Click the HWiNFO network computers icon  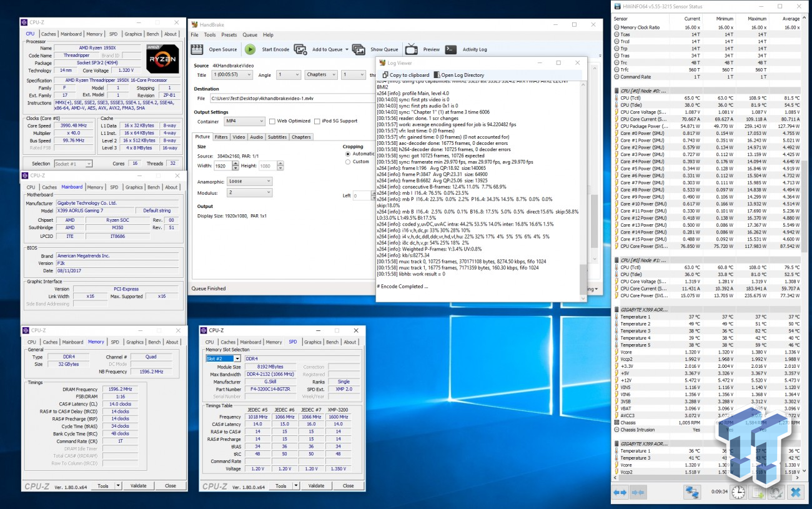pos(692,492)
